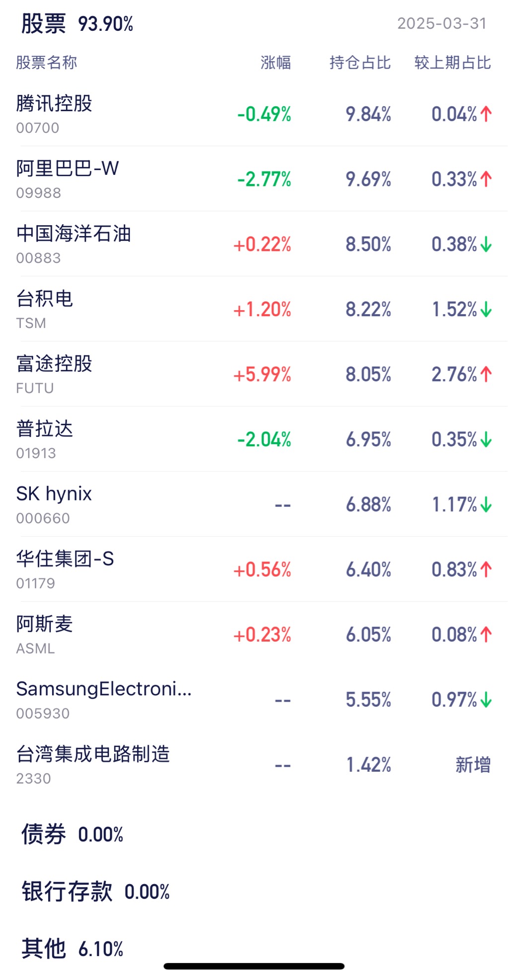This screenshot has height=980, width=508.
Task: Select 中国海洋石油 holding
Action: pyautogui.click(x=254, y=244)
